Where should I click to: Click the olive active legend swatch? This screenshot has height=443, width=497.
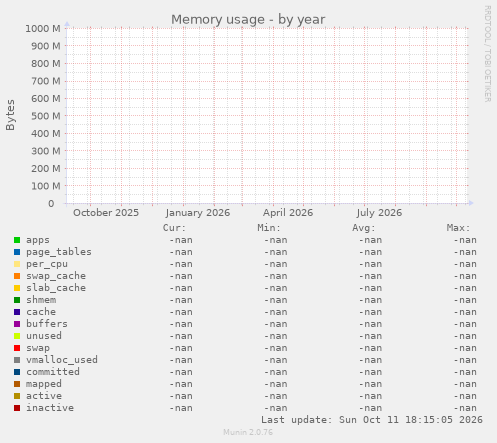17,396
